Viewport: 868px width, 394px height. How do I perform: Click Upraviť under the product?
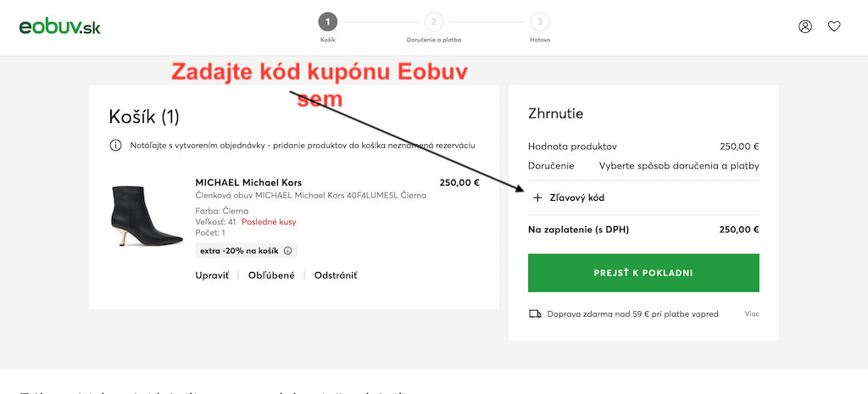(x=212, y=275)
